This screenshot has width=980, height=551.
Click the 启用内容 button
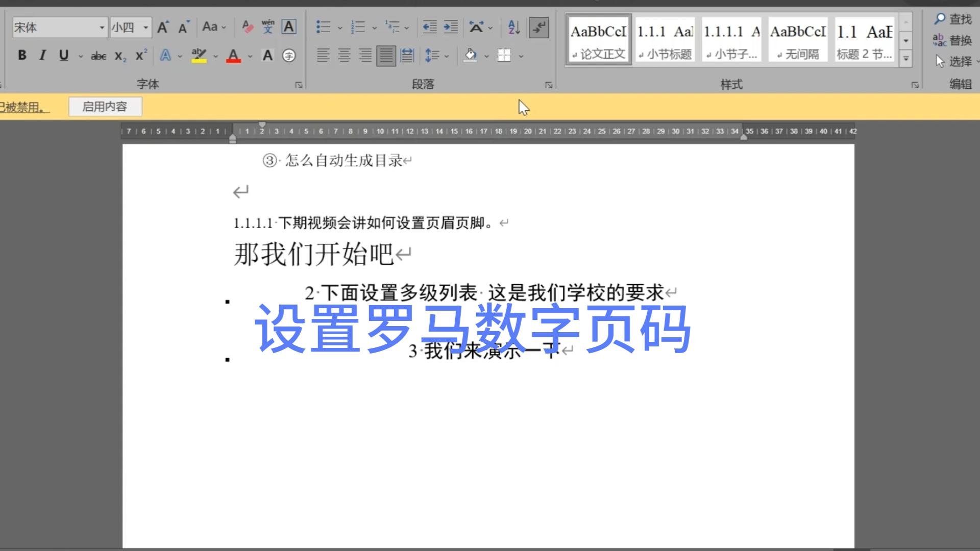pos(105,107)
